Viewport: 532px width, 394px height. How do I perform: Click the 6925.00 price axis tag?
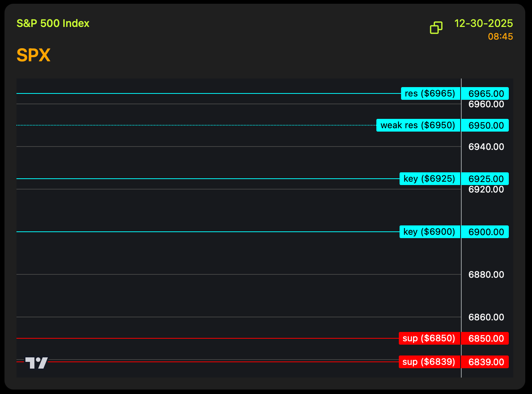[x=486, y=179]
